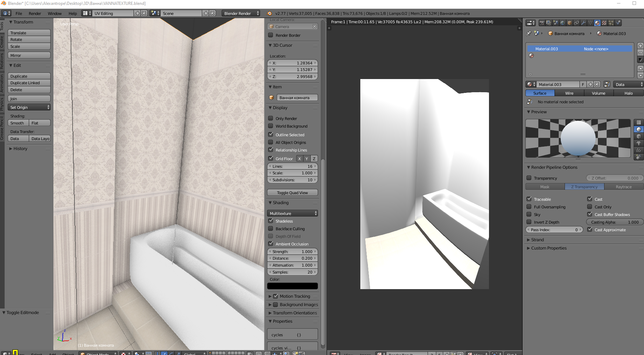644x355 pixels.
Task: Click the 3D Cursor X location field
Action: 292,63
